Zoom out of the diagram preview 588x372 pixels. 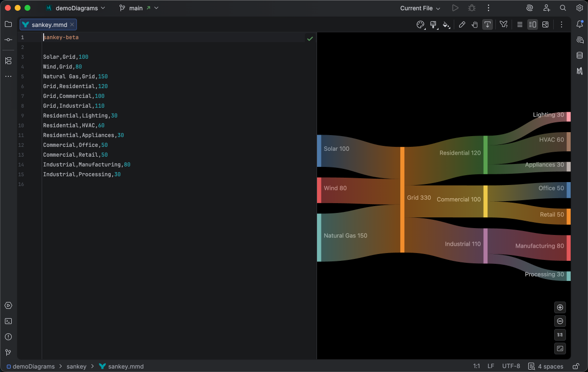(560, 321)
